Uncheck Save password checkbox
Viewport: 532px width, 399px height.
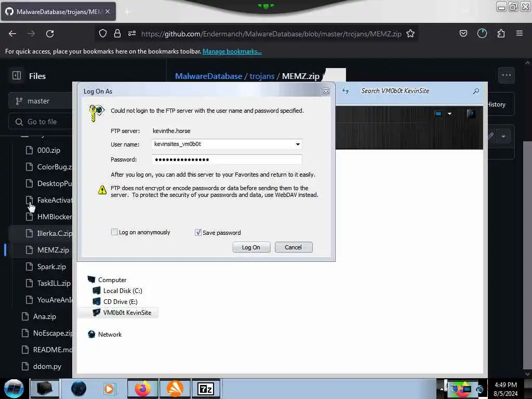(198, 232)
